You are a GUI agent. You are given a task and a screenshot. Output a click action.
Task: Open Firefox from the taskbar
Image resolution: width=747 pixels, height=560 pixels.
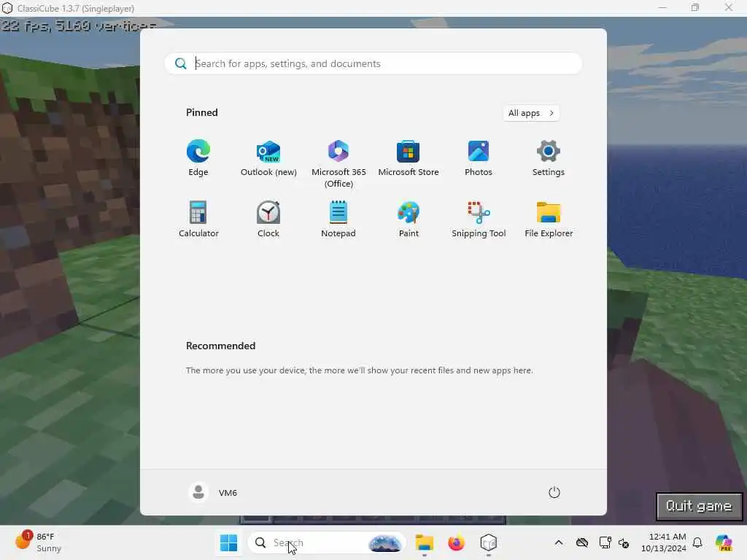tap(456, 542)
